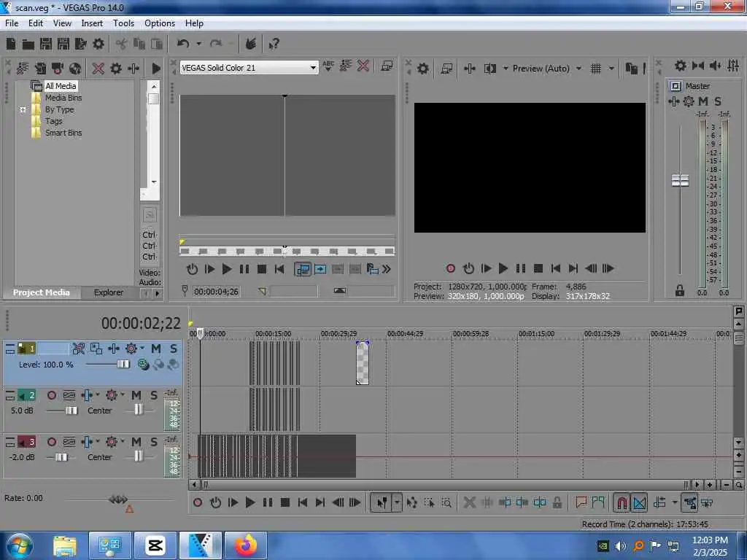Select the checkered event on track 1
Viewport: 747px width, 560px height.
[x=363, y=363]
